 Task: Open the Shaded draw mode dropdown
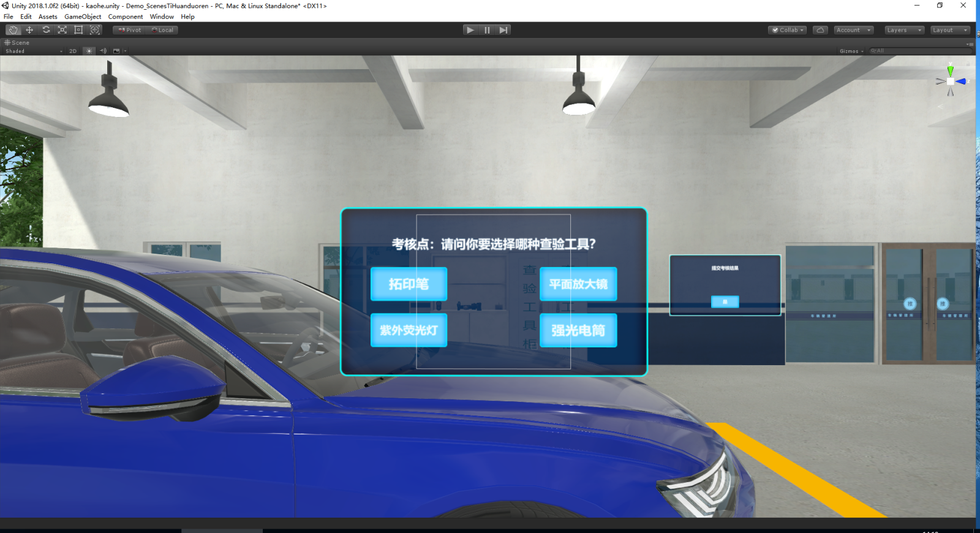coord(34,51)
